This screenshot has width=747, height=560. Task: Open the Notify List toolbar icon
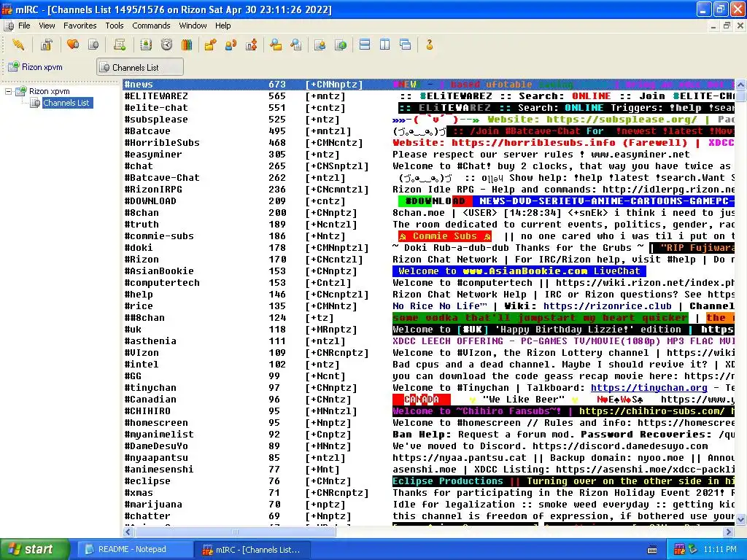pos(320,44)
